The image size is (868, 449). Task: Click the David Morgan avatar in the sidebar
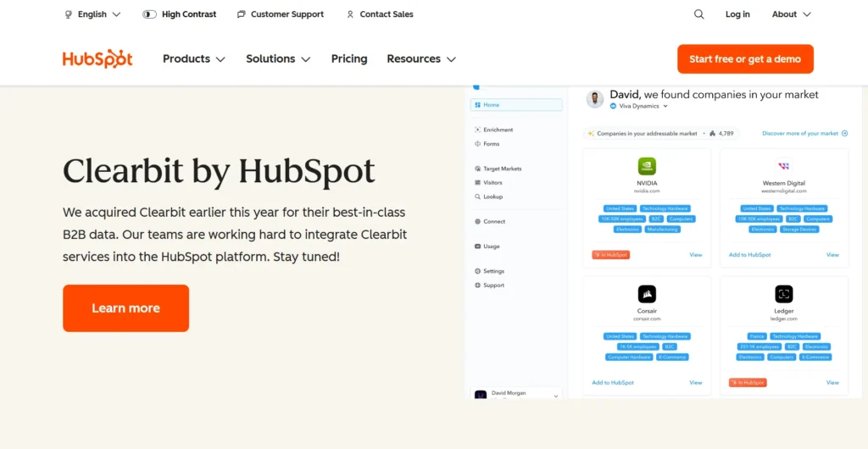tap(481, 394)
